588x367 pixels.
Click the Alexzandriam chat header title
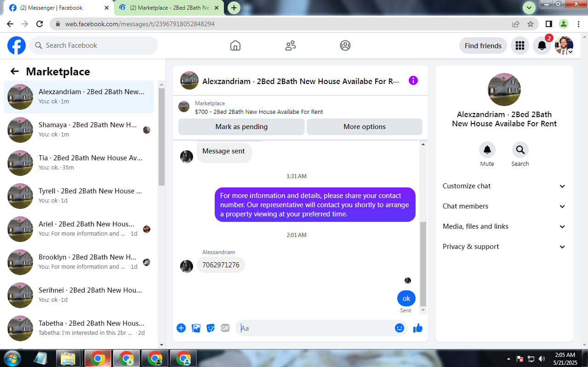click(301, 81)
